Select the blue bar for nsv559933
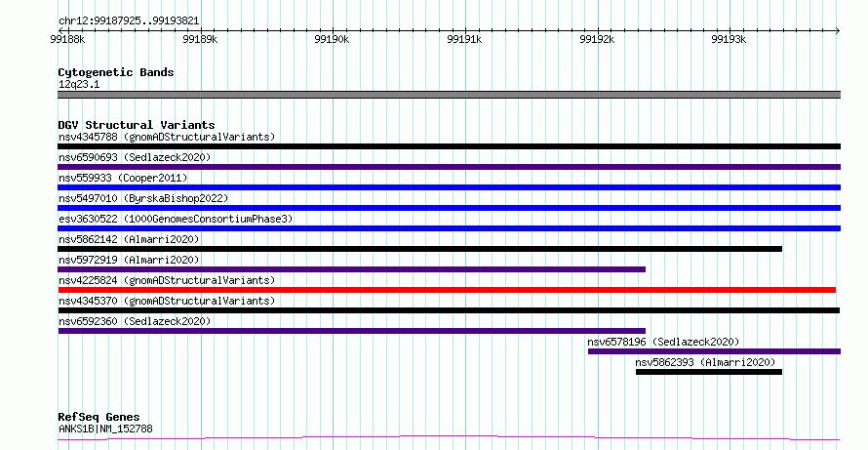This screenshot has height=450, width=868. (x=449, y=187)
